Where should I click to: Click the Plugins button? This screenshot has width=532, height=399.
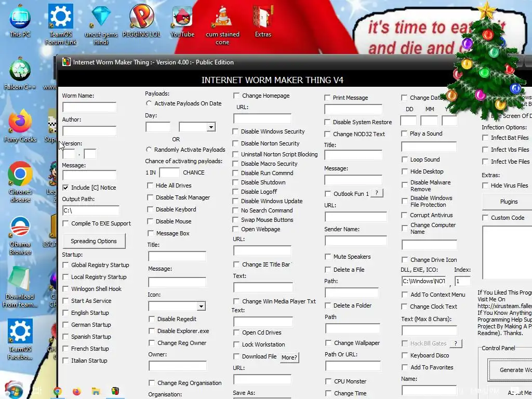507,202
